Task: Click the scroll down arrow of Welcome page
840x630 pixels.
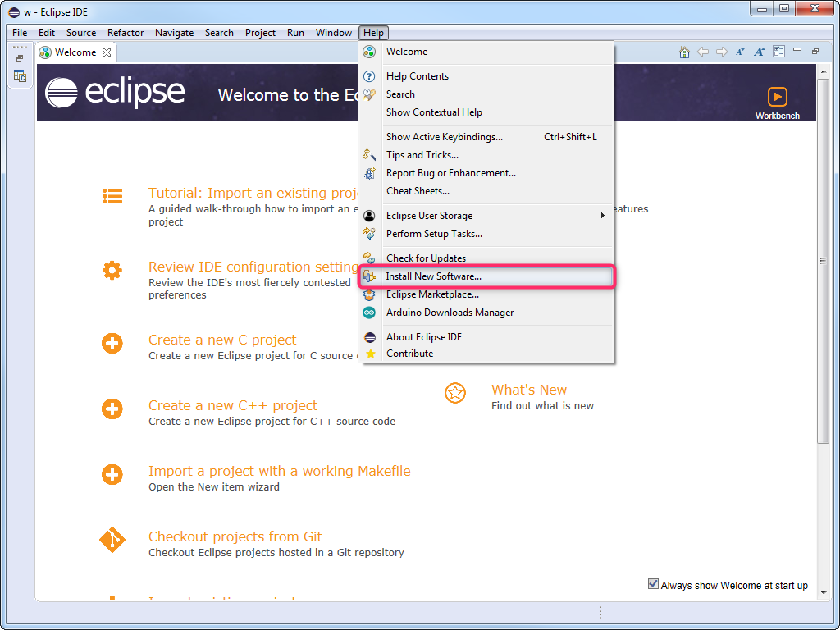Action: (824, 592)
